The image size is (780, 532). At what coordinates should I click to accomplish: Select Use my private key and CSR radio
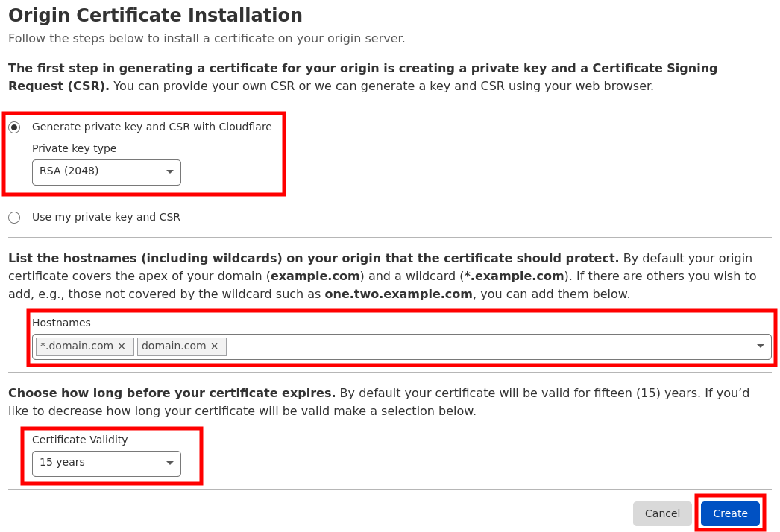click(14, 218)
